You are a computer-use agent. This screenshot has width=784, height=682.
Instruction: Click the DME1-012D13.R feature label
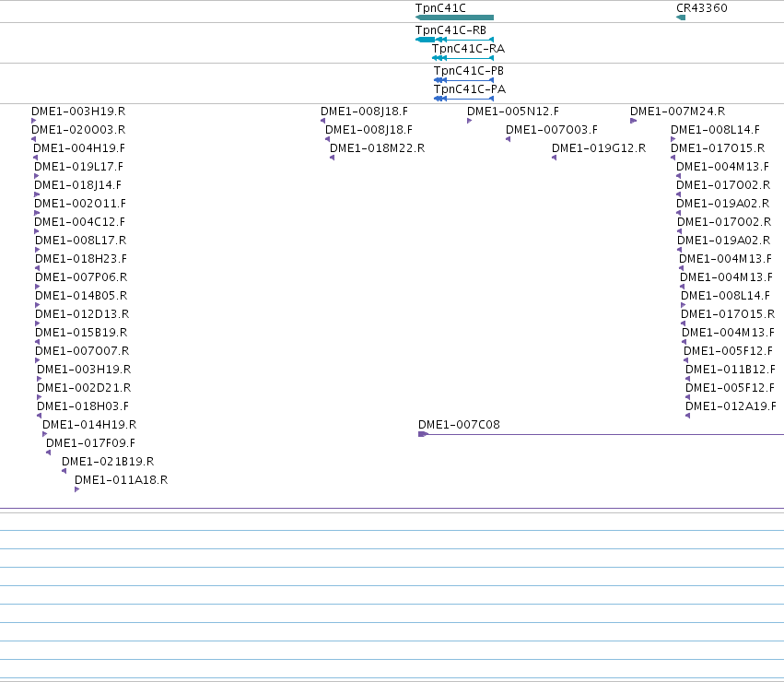pos(82,314)
